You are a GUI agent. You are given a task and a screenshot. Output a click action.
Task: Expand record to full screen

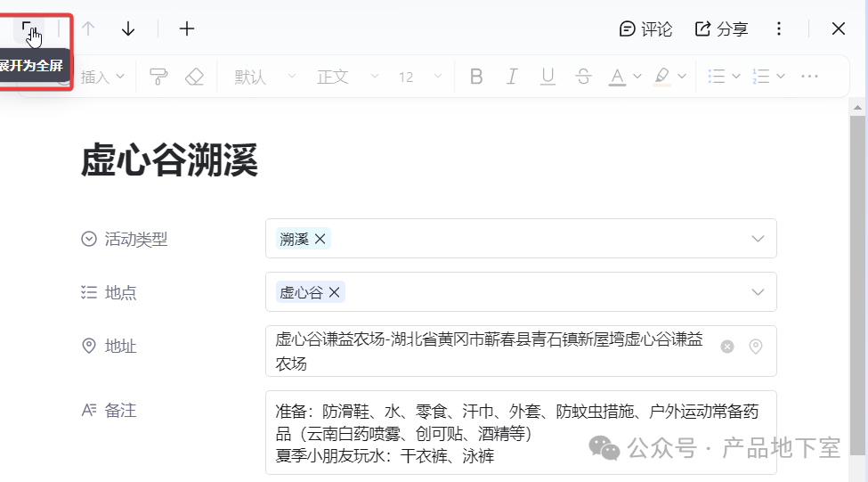click(x=28, y=29)
